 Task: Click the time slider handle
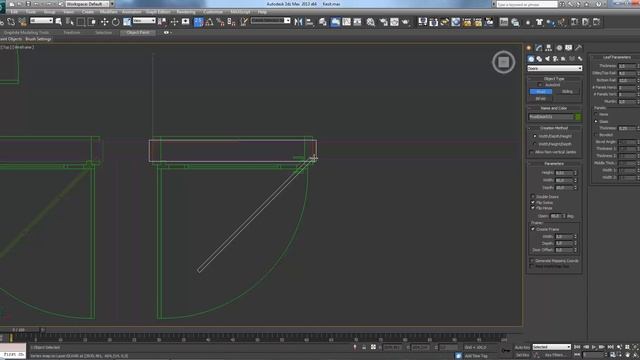click(19, 330)
